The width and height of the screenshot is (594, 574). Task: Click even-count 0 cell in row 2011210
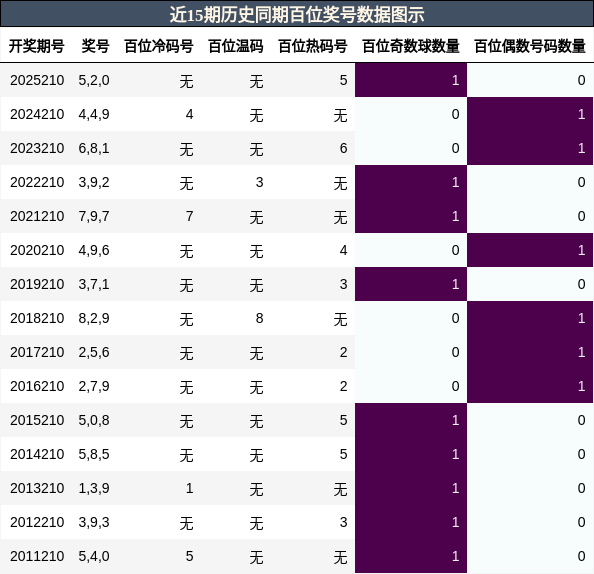(530, 556)
